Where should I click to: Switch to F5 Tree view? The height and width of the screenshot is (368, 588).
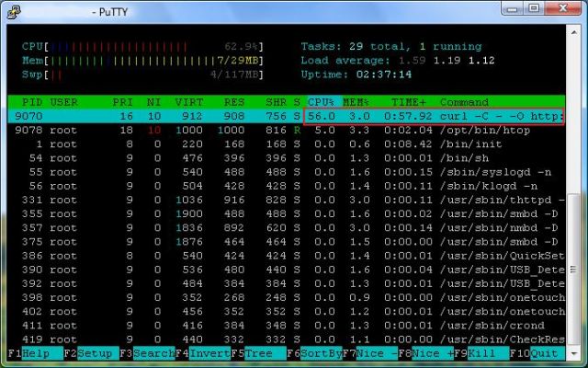click(x=259, y=353)
